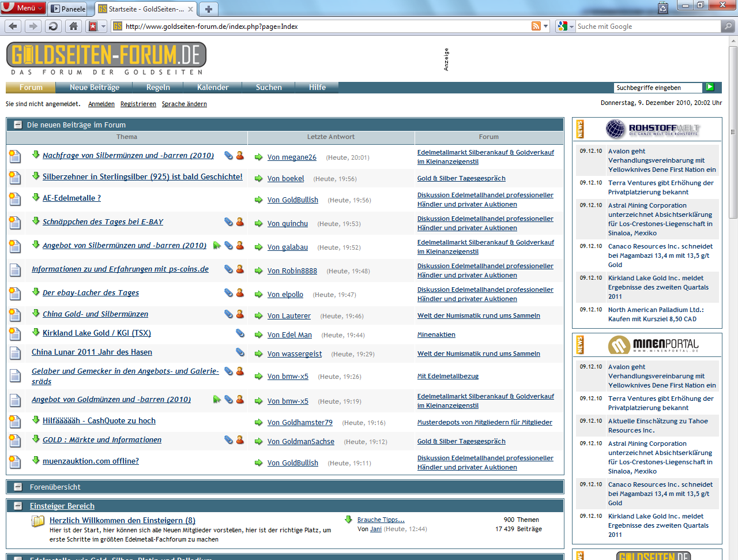Open 'Kirkland Lake Gold / KGI (TSX)' thread

pyautogui.click(x=96, y=333)
